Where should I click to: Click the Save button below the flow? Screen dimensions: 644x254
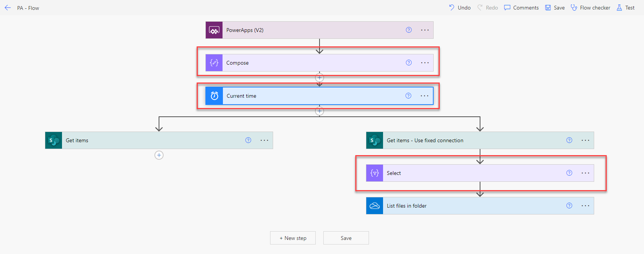346,238
